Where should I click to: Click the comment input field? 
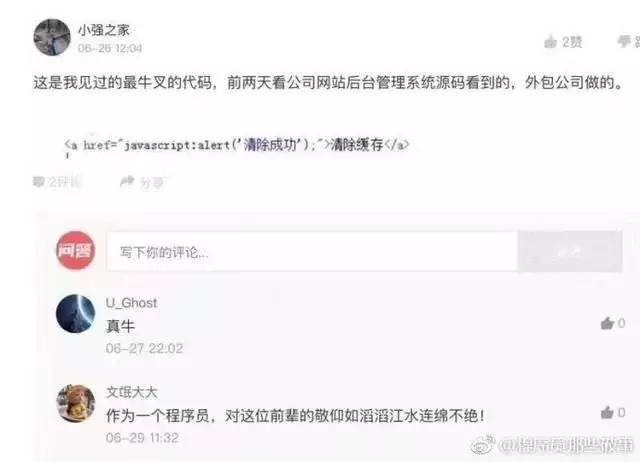point(312,251)
